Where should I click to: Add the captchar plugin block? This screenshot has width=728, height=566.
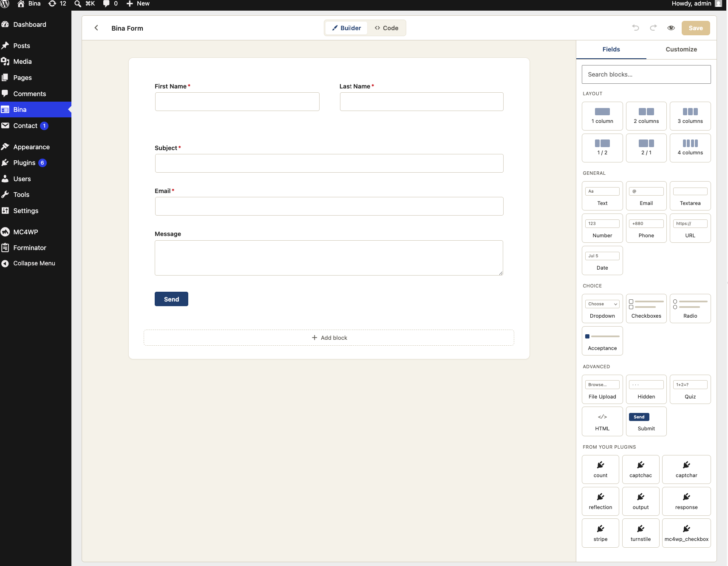[686, 469]
